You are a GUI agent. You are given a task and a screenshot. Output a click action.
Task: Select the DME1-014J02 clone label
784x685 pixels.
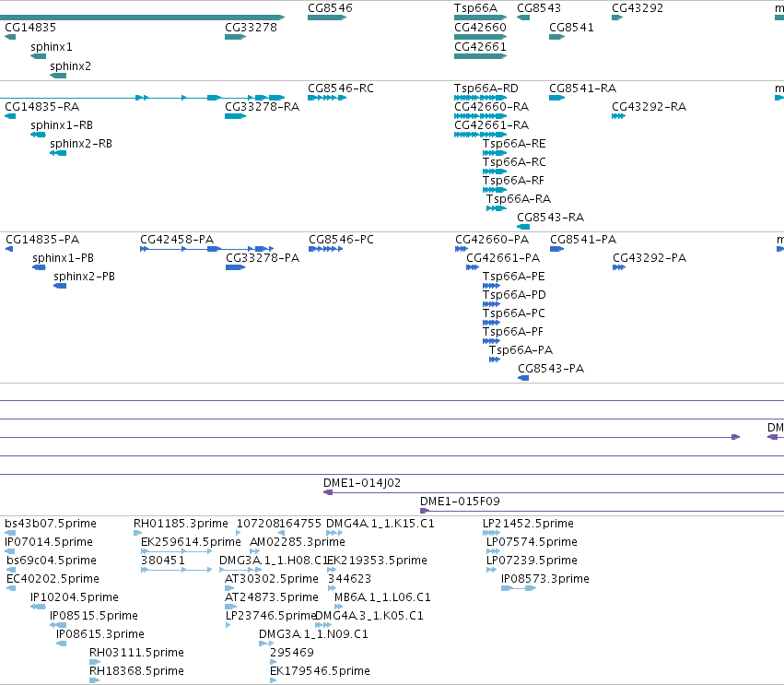pyautogui.click(x=362, y=483)
